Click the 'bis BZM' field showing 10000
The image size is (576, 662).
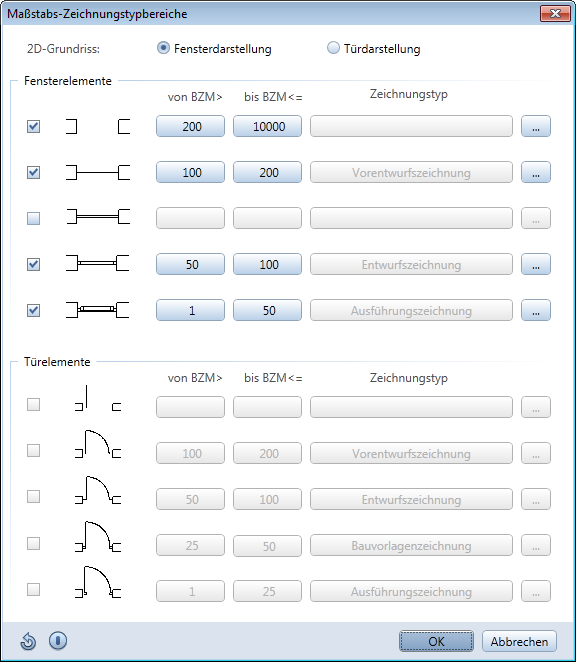(268, 126)
